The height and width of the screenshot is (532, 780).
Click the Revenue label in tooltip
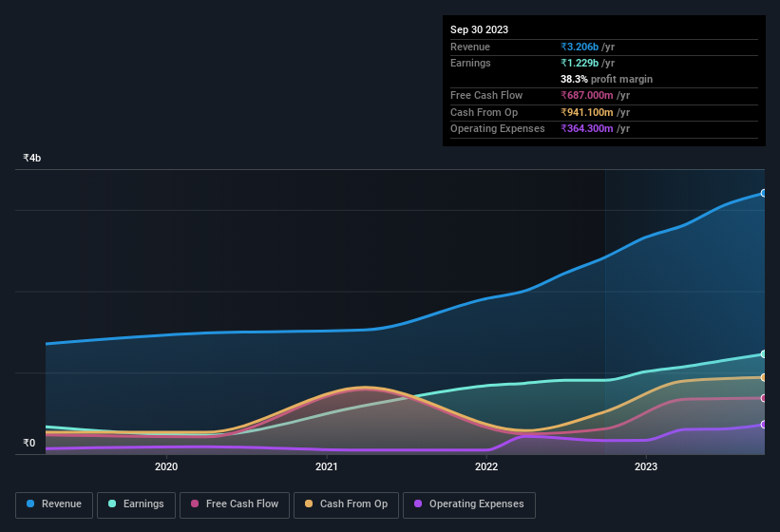470,47
